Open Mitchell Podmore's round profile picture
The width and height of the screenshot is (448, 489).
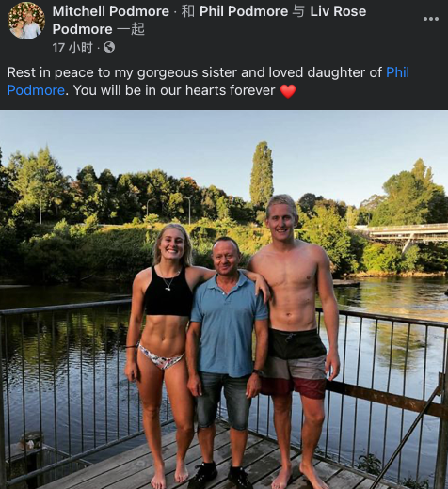(x=26, y=21)
